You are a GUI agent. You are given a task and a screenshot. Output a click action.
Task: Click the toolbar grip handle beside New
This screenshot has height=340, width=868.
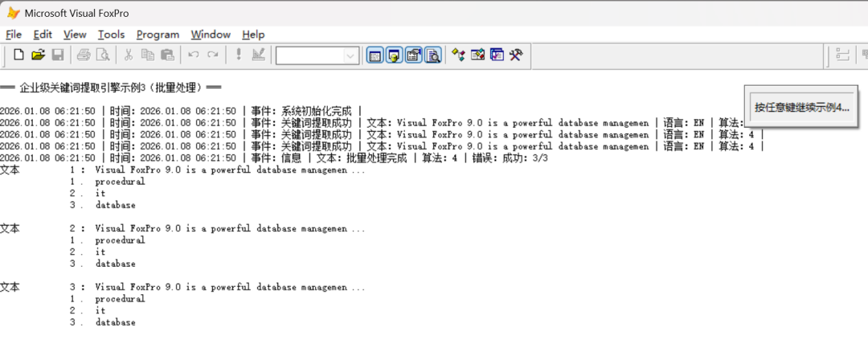[5, 55]
